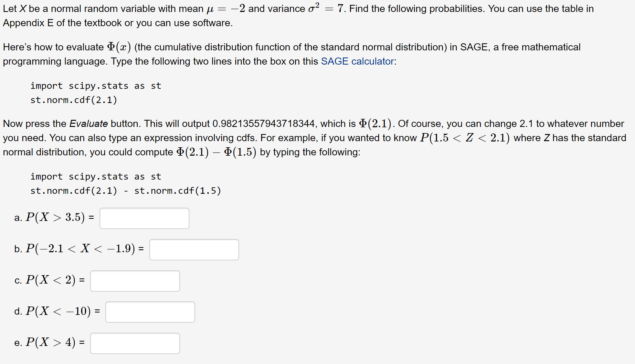
Task: Activate the input box for P(X > 4)
Action: pyautogui.click(x=135, y=343)
